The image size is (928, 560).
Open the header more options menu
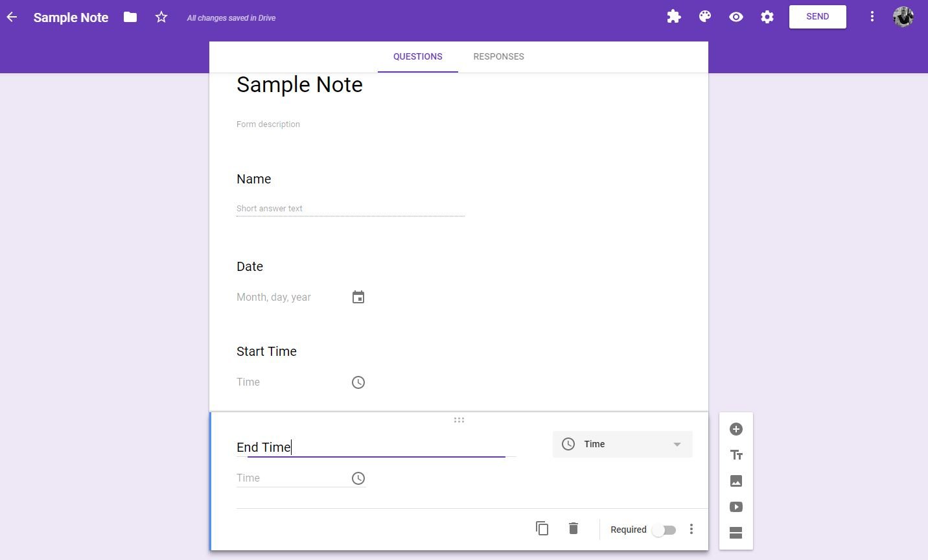point(872,17)
